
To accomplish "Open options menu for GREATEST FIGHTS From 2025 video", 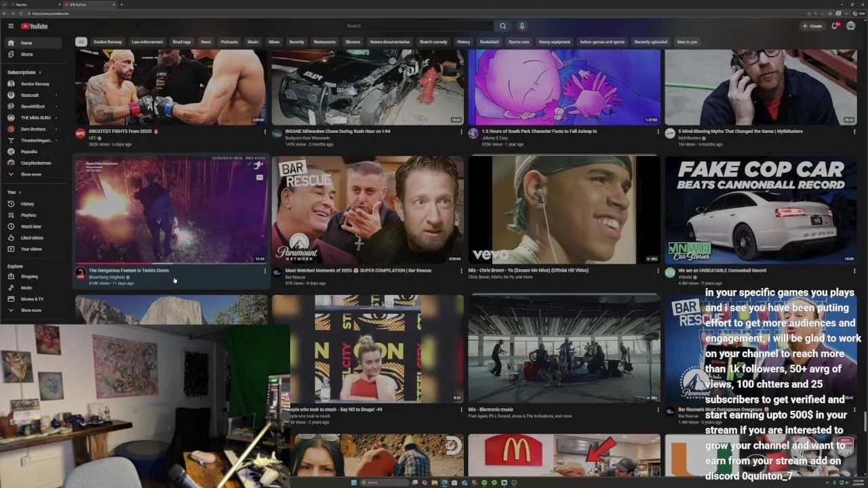I will pyautogui.click(x=264, y=131).
